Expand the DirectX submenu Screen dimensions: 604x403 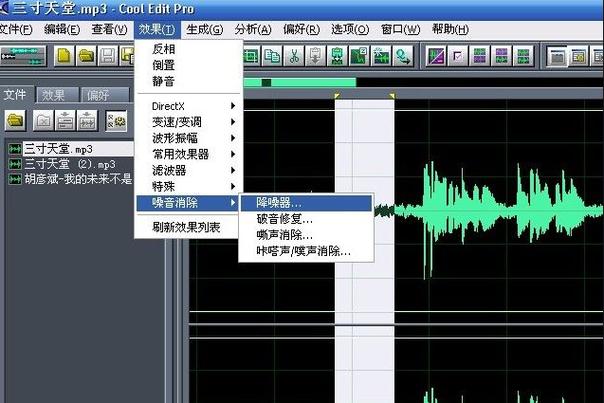pyautogui.click(x=190, y=105)
